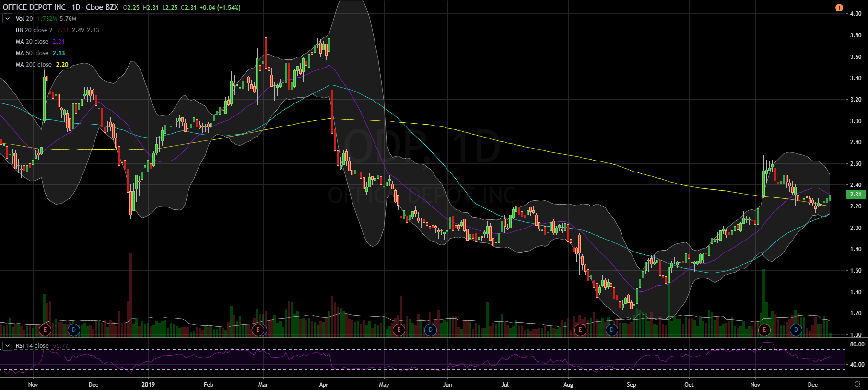Click the November 2018 earnings marker
The width and height of the screenshot is (868, 390).
[x=45, y=330]
